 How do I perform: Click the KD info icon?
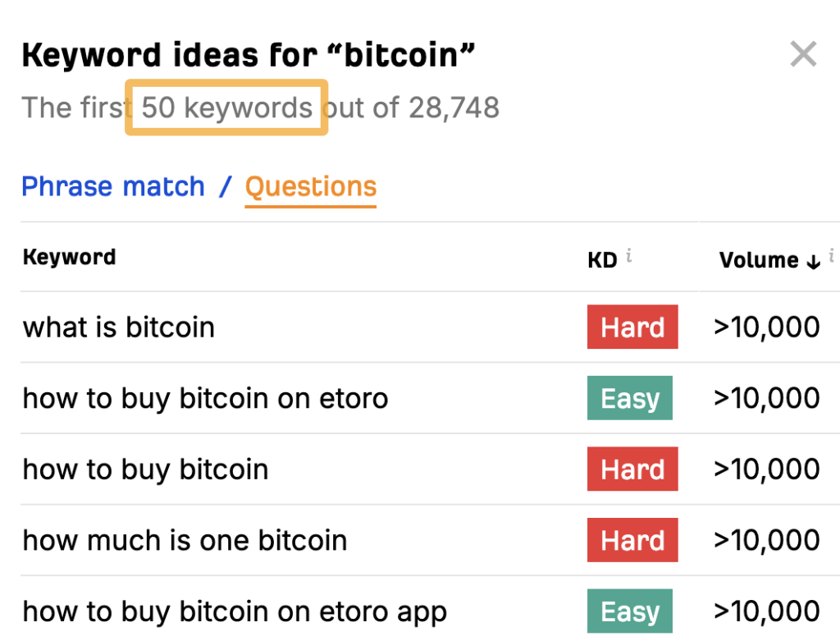[x=629, y=256]
